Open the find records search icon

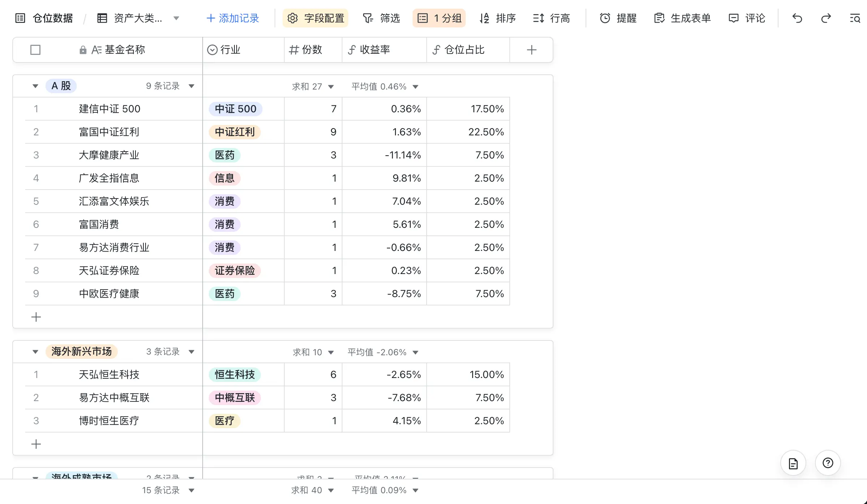[x=855, y=18]
